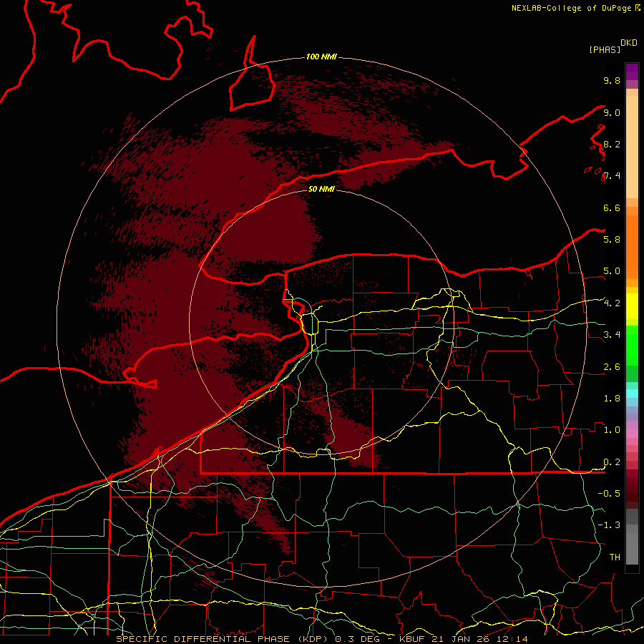Click the 8.2 value on the color scale

(x=612, y=144)
